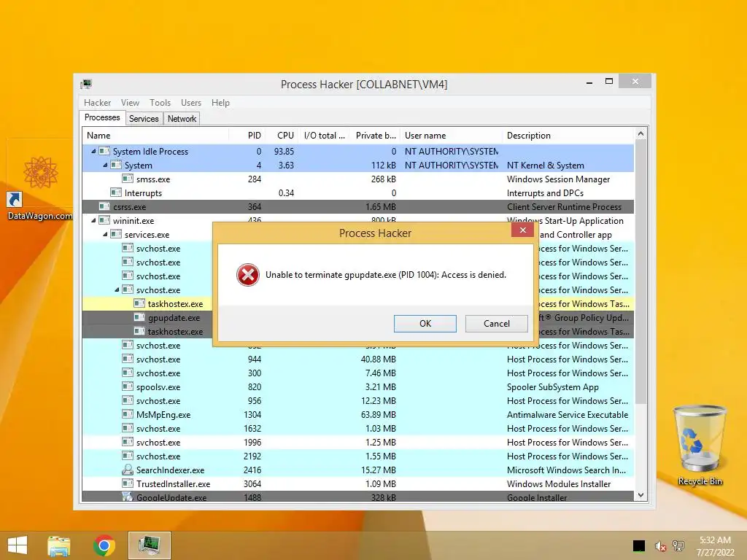Close the Process Hacker error dialog
The image size is (747, 560).
point(522,230)
